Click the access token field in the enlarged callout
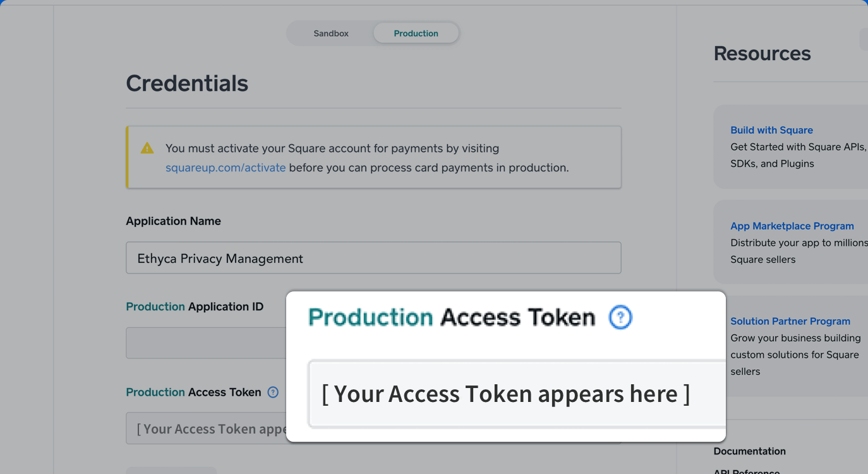868x474 pixels. click(x=516, y=394)
